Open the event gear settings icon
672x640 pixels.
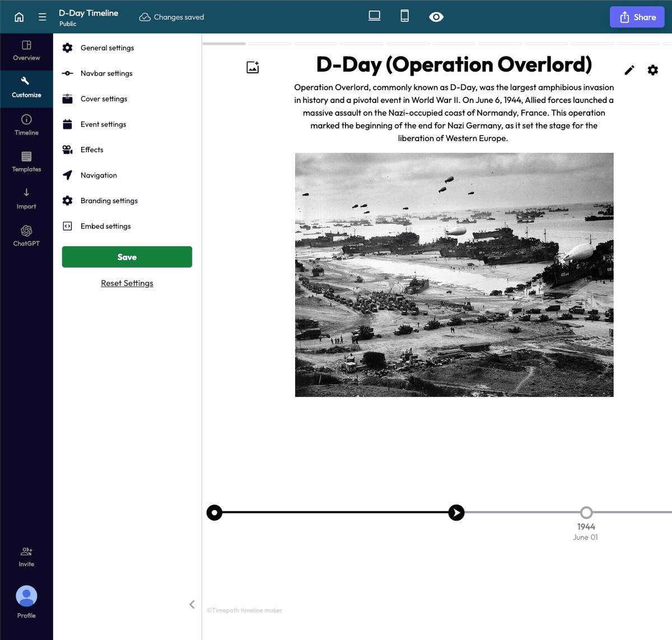point(652,70)
